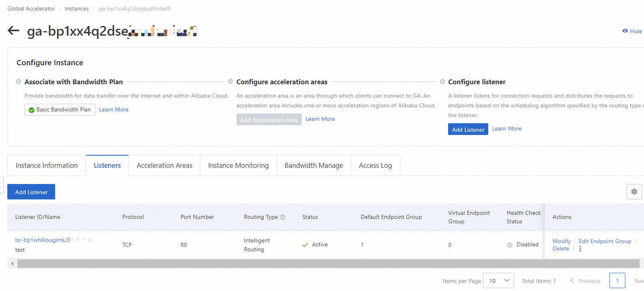Open the Acceleration Areas tab

pyautogui.click(x=164, y=165)
